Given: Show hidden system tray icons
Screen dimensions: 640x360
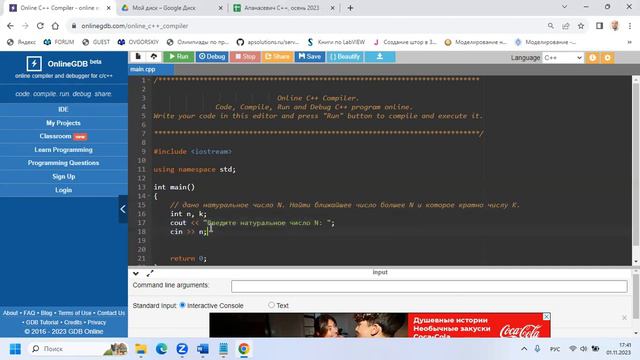Looking at the screenshot, I should pos(524,349).
